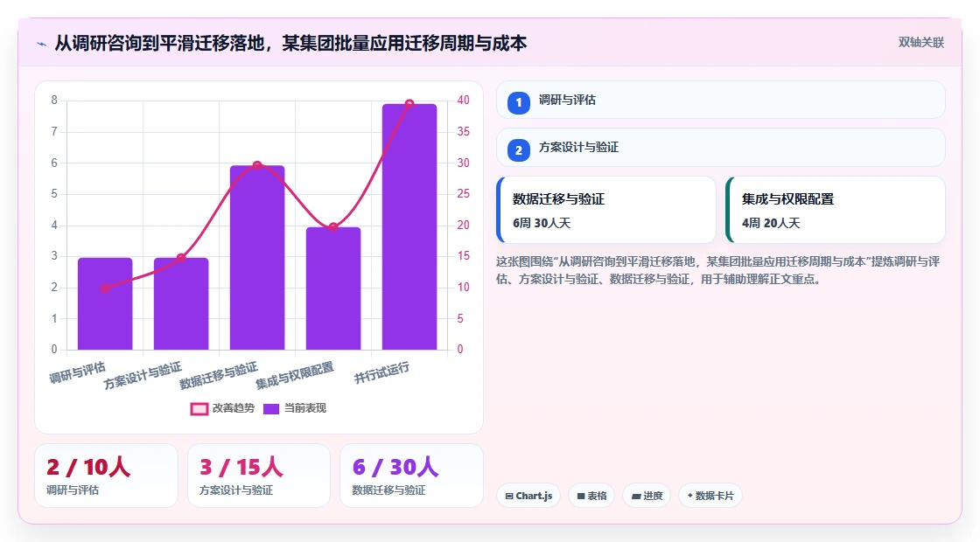The image size is (980, 542).
Task: Click the trend line point at value 15
Action: tap(181, 257)
